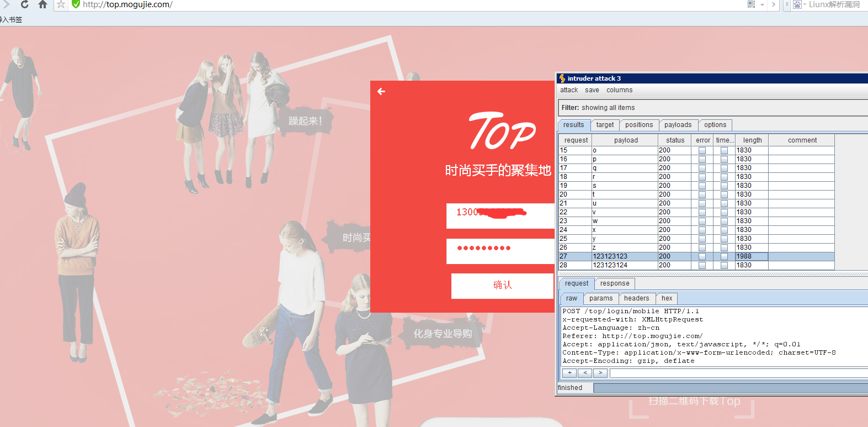The image size is (868, 427).
Task: Select payload cell 123123123
Action: [x=625, y=256]
